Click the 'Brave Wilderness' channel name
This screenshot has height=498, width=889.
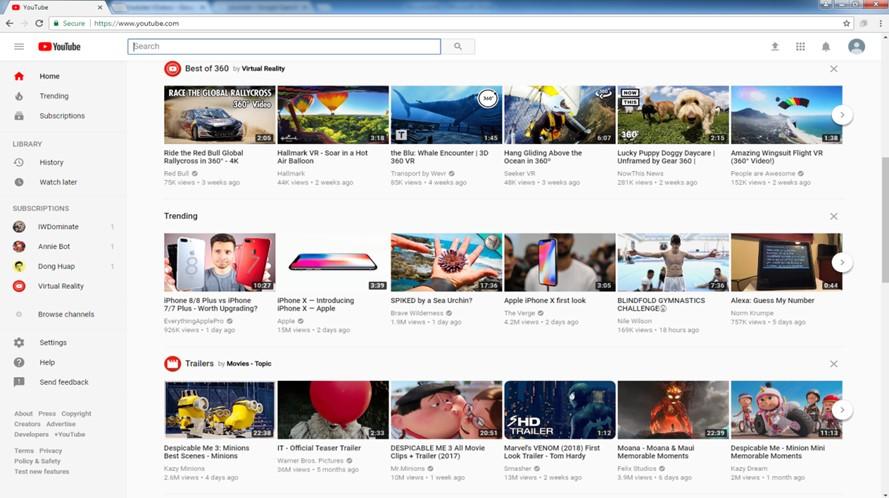tap(417, 313)
